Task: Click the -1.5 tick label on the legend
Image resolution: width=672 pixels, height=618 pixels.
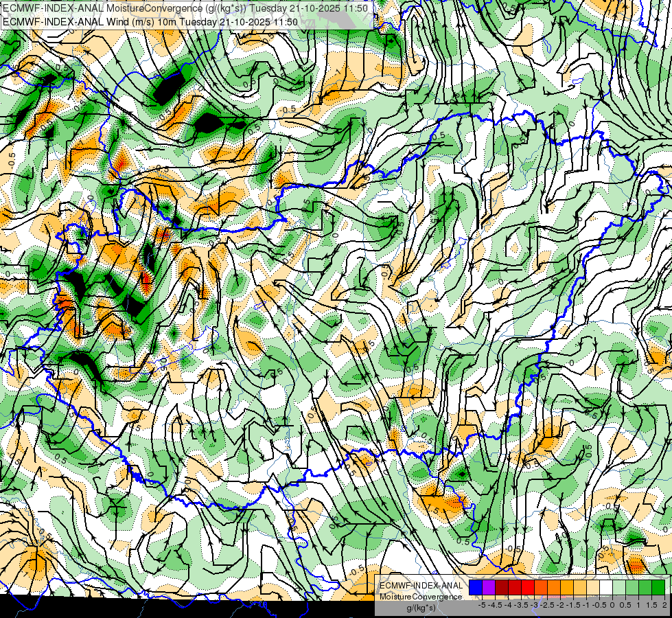Action: pos(573,605)
